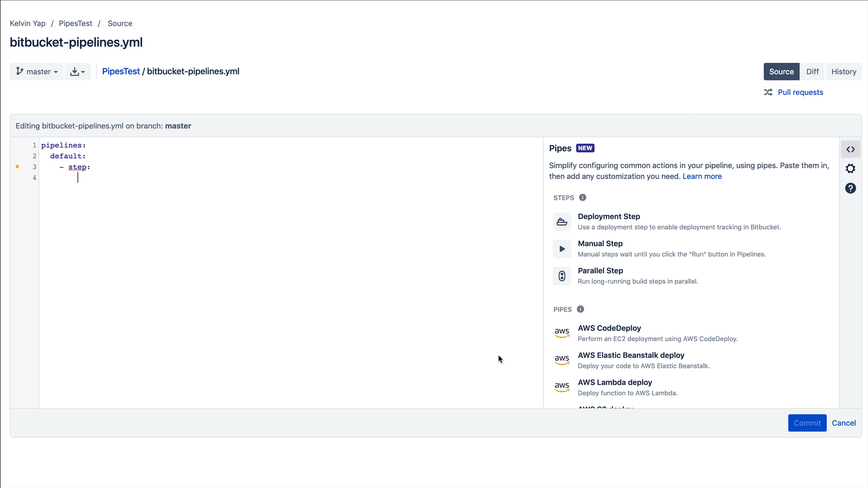Click the Parallel Step traffic-light icon
Viewport: 868px width, 488px height.
562,276
